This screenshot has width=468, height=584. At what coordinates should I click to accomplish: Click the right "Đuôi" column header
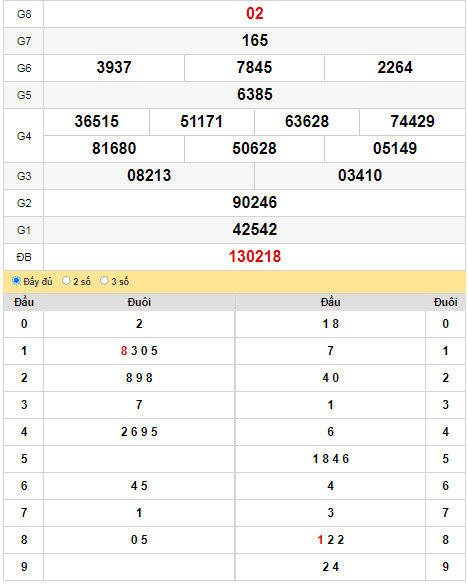coord(446,302)
